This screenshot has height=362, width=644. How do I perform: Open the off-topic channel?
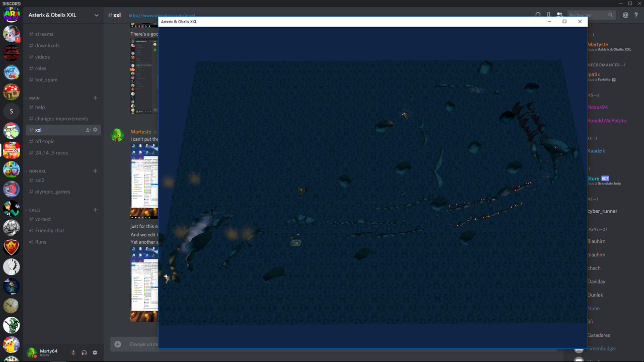(x=63, y=141)
